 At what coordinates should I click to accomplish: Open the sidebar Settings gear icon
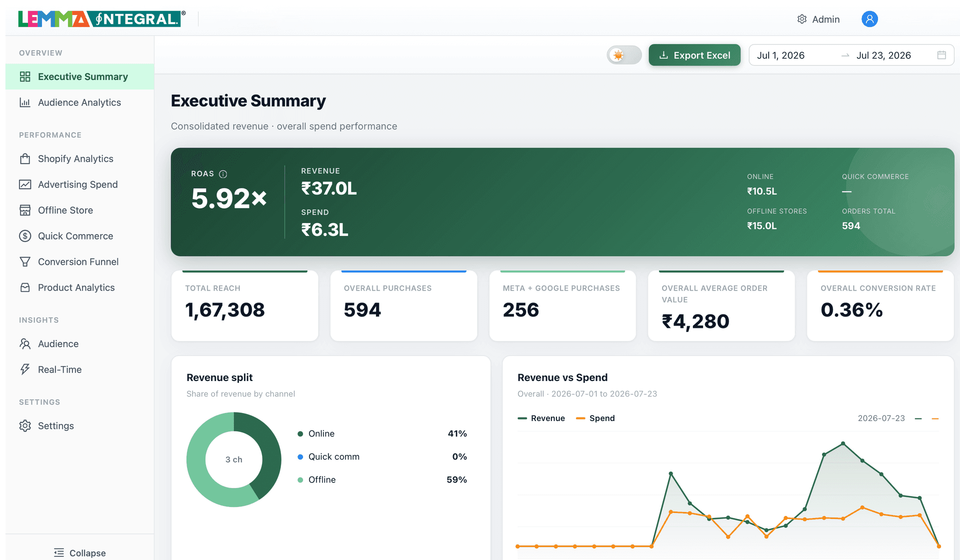(25, 425)
